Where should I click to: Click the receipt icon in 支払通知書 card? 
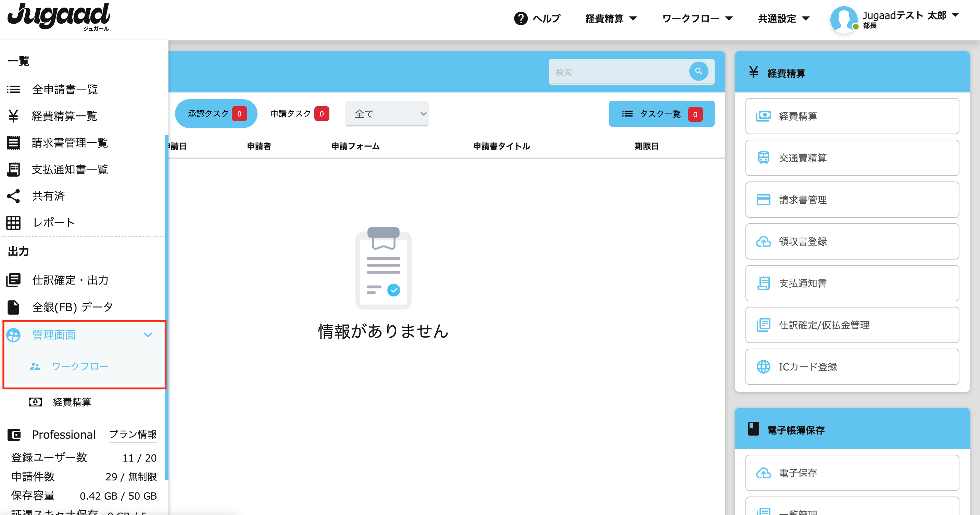click(x=763, y=284)
